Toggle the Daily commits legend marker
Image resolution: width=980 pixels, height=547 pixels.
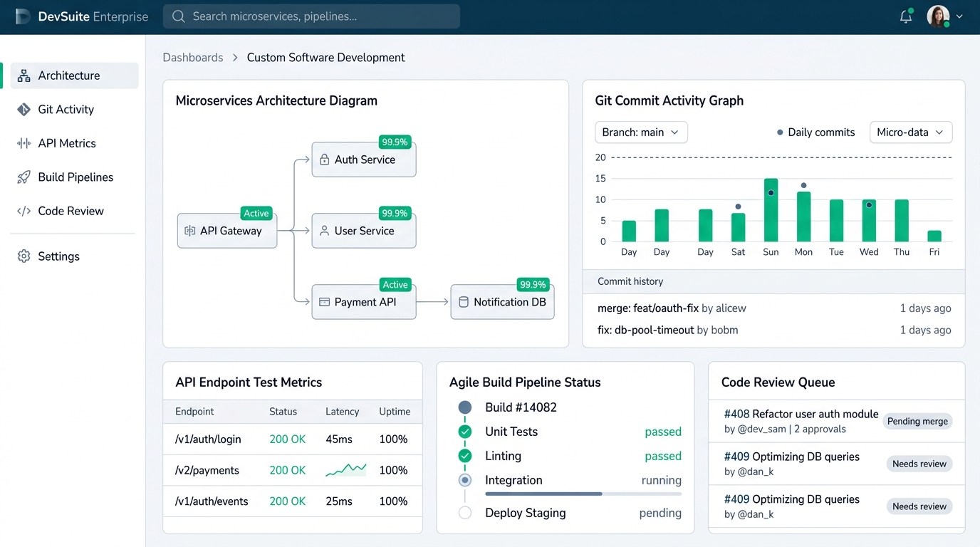point(780,132)
